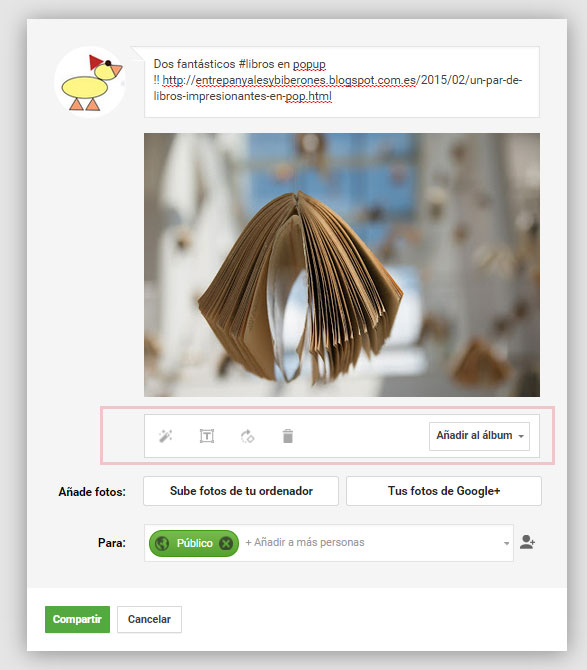This screenshot has width=587, height=670.
Task: Expand the recipients dropdown arrow
Action: pos(506,543)
